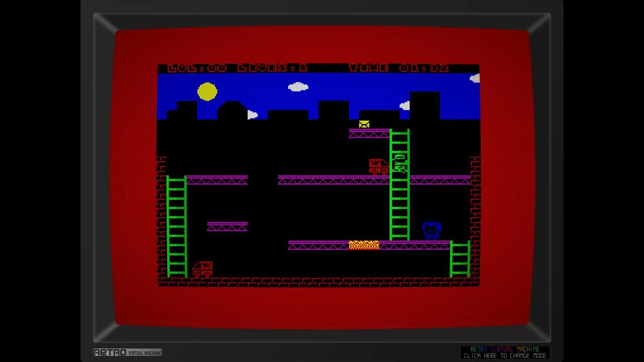
Task: Click the red cart on the ground floor
Action: click(203, 269)
